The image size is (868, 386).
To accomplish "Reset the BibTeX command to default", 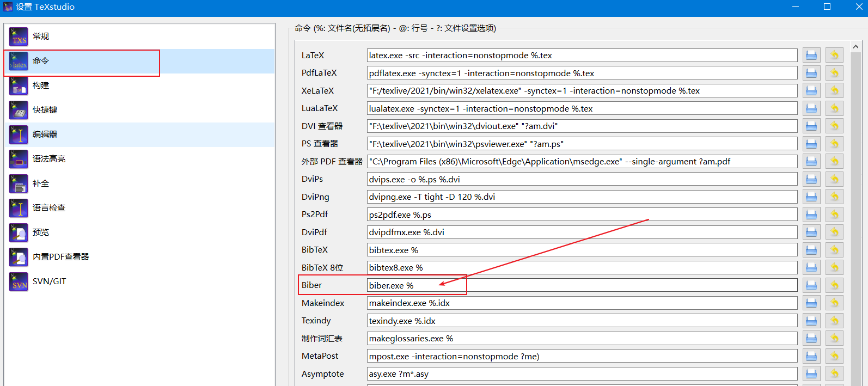I will tap(834, 250).
